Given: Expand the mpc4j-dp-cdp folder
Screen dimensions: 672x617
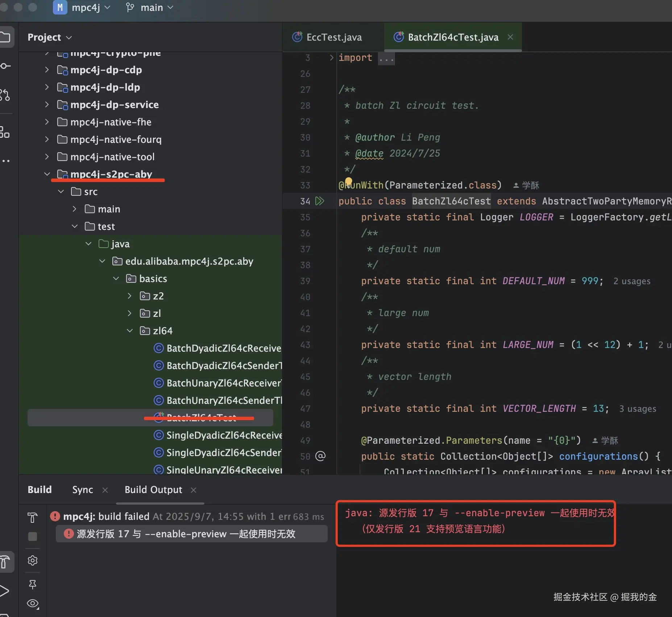Looking at the screenshot, I should coord(47,70).
